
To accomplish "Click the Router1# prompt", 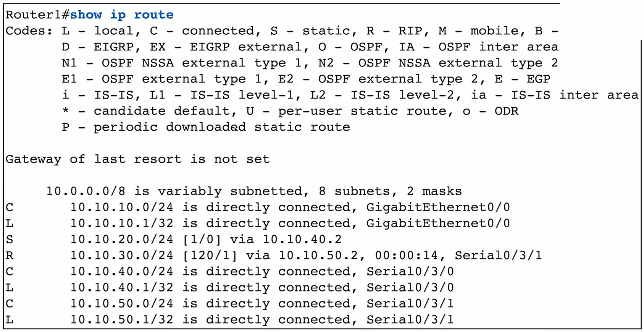I will point(37,15).
